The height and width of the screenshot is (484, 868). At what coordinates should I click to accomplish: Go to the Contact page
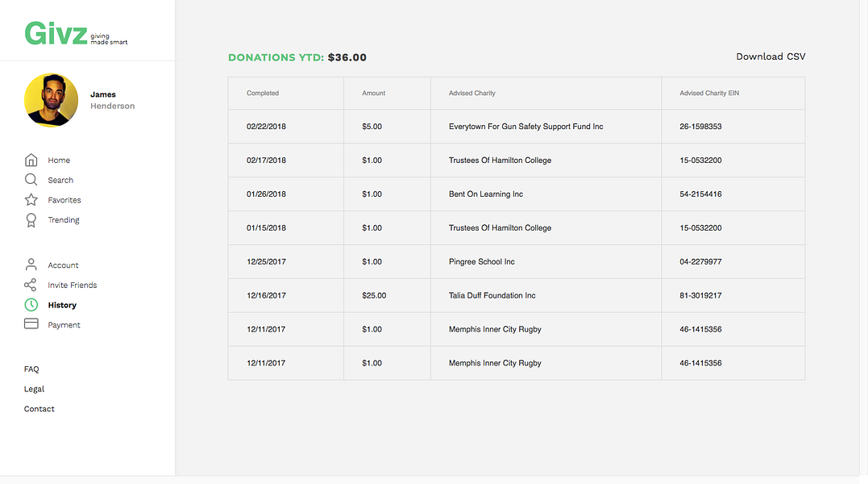point(39,409)
